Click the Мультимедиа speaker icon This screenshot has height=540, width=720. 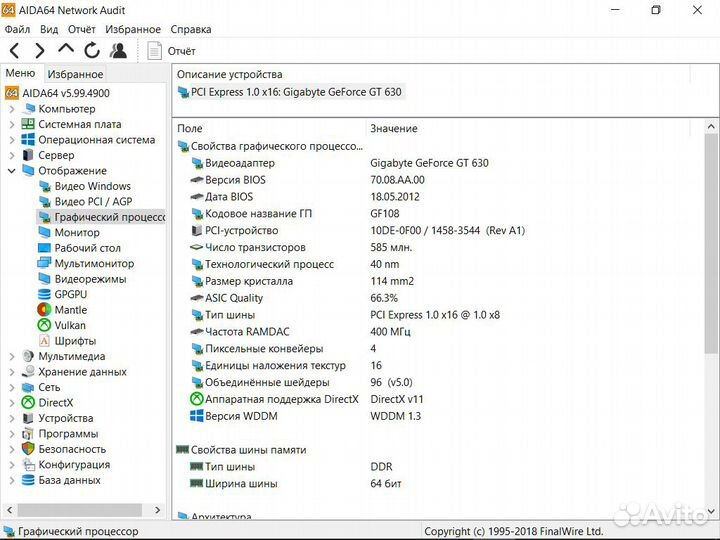click(x=28, y=356)
